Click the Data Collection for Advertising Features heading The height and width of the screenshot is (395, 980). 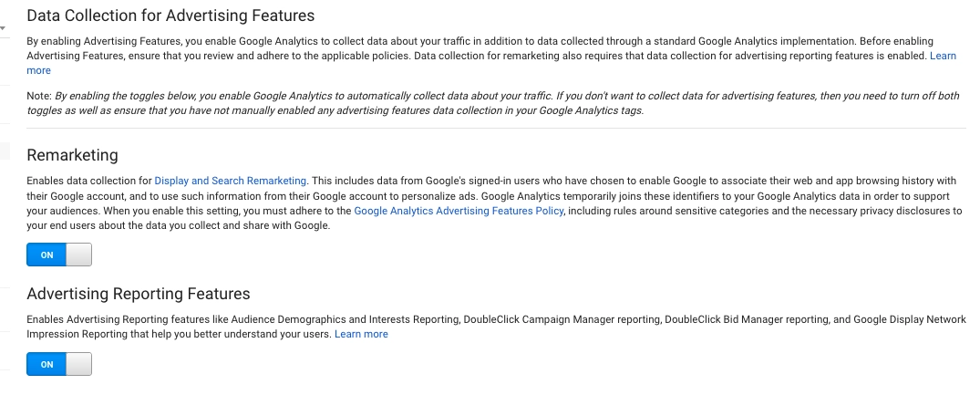click(170, 16)
